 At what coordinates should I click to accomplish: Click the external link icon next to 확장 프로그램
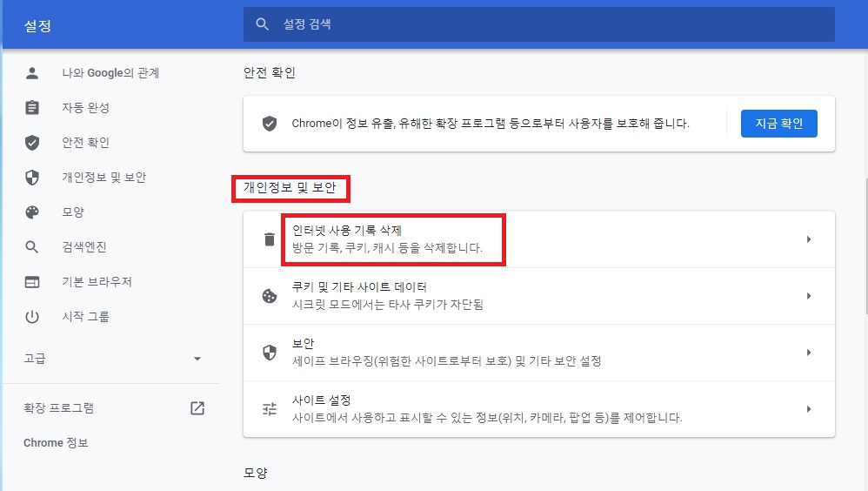197,408
